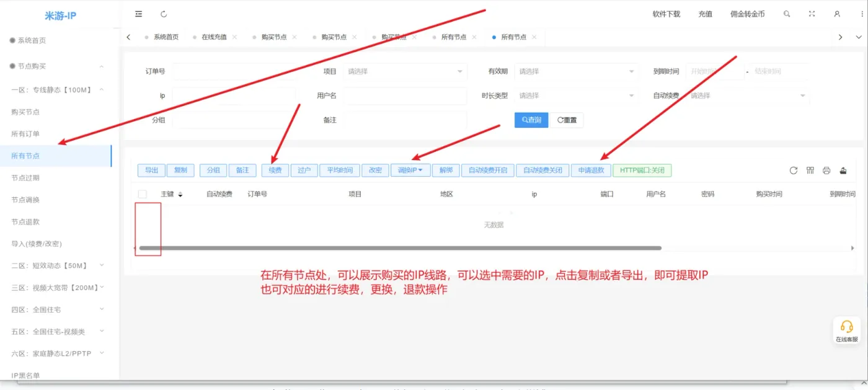Tick the select-all checkbox in table header
The width and height of the screenshot is (868, 390).
[143, 194]
